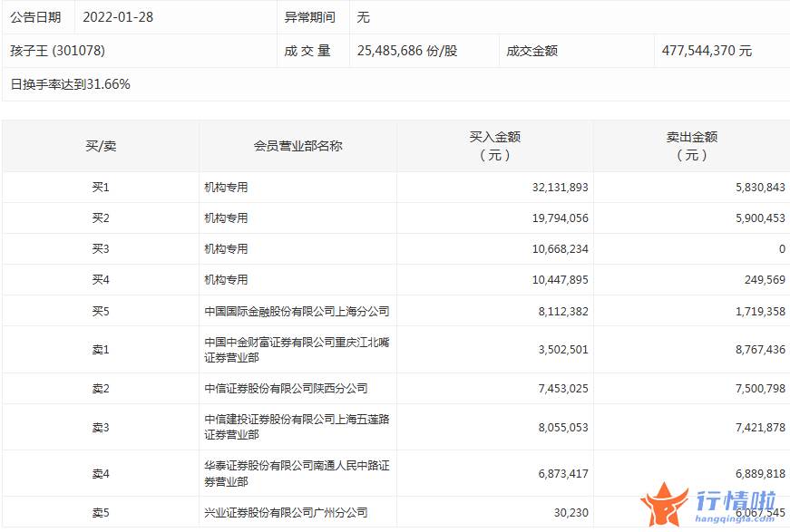
Task: Select the 买4 row label
Action: click(x=101, y=279)
